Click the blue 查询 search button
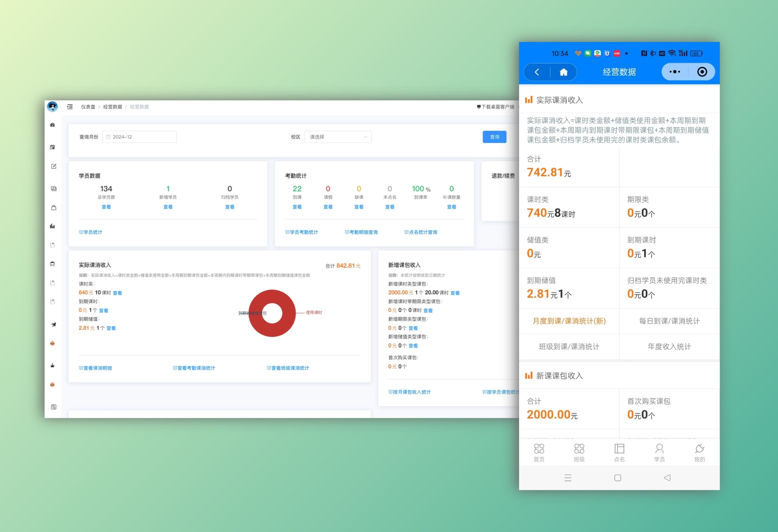This screenshot has width=778, height=532. tap(494, 137)
